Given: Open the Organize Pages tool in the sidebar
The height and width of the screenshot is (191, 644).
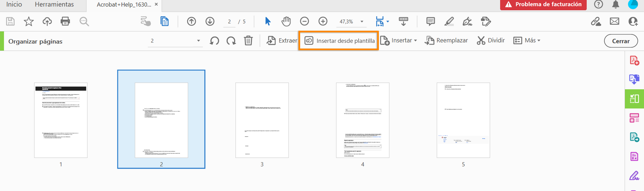Looking at the screenshot, I should pyautogui.click(x=635, y=99).
